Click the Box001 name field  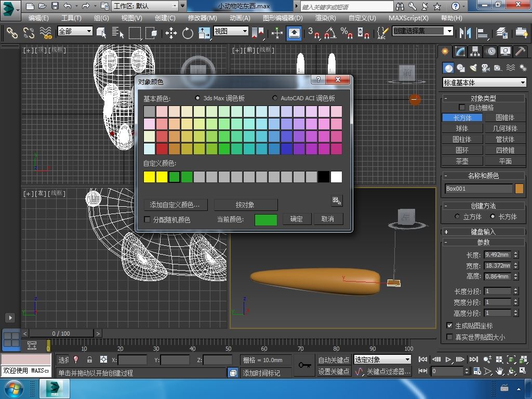point(478,189)
